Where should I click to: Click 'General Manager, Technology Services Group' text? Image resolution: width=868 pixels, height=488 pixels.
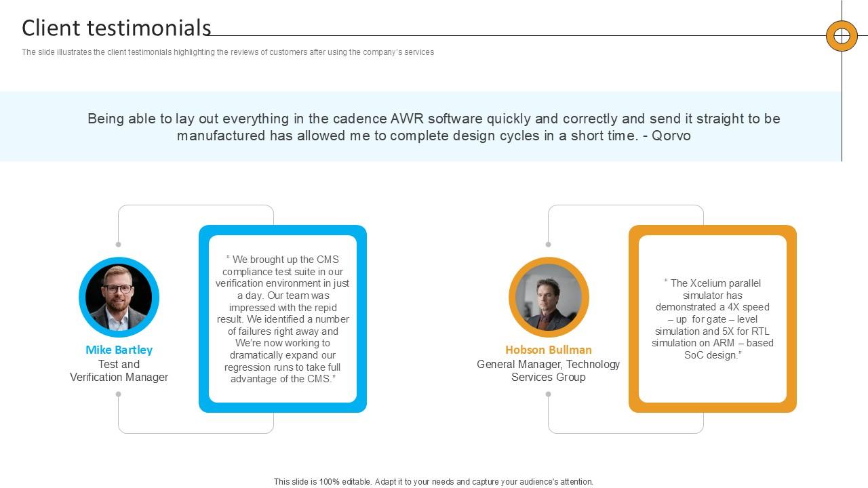coord(549,371)
